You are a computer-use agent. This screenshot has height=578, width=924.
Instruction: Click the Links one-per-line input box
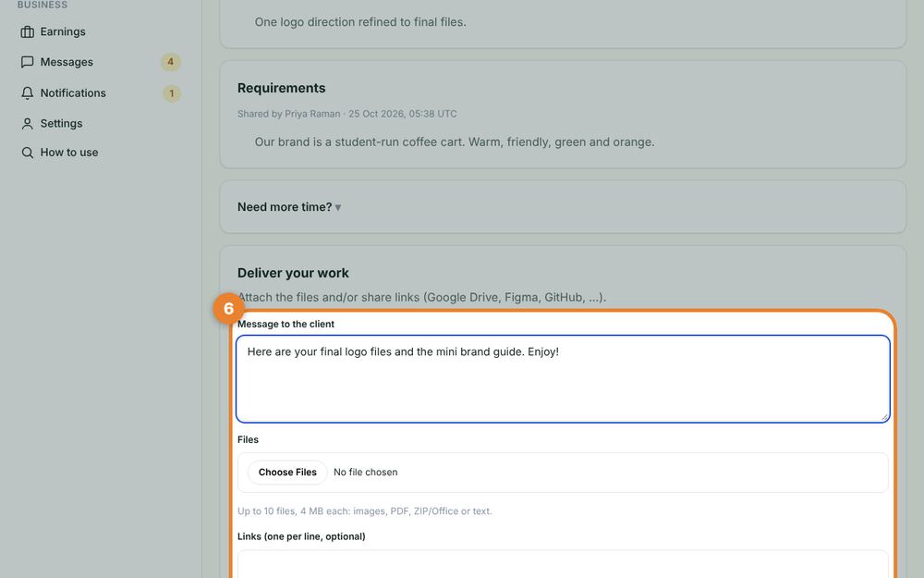[563, 564]
